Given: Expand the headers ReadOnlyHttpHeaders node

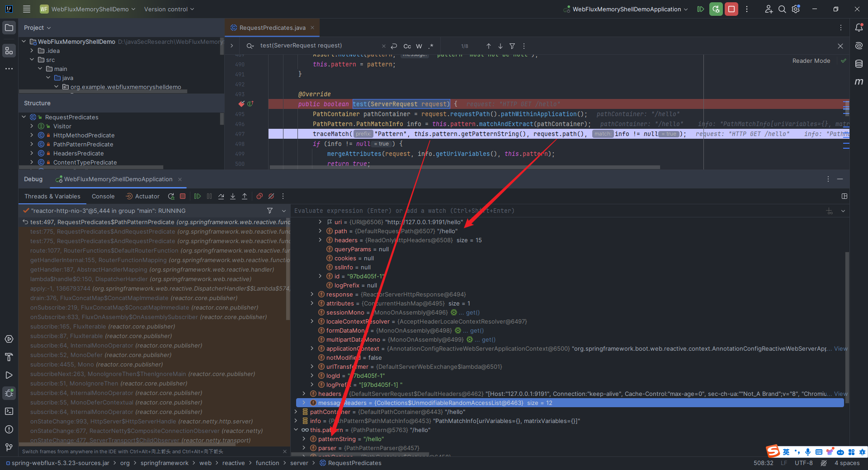Looking at the screenshot, I should click(x=320, y=240).
